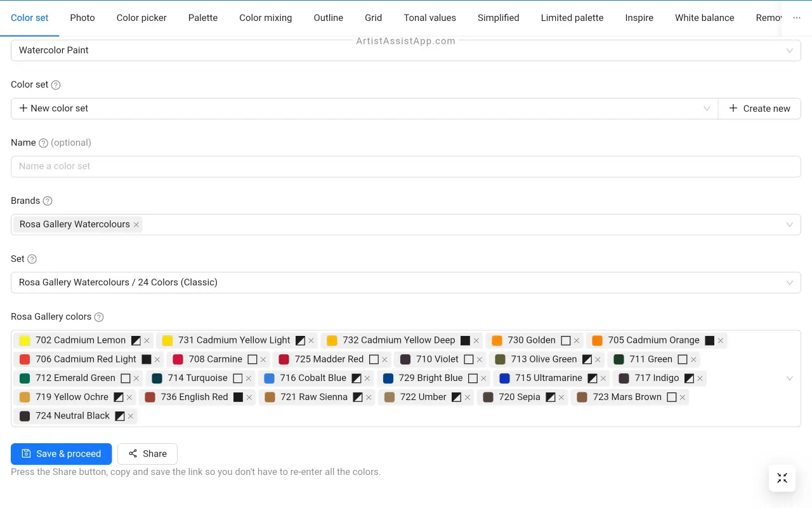Click the Save & proceed button

click(x=62, y=454)
